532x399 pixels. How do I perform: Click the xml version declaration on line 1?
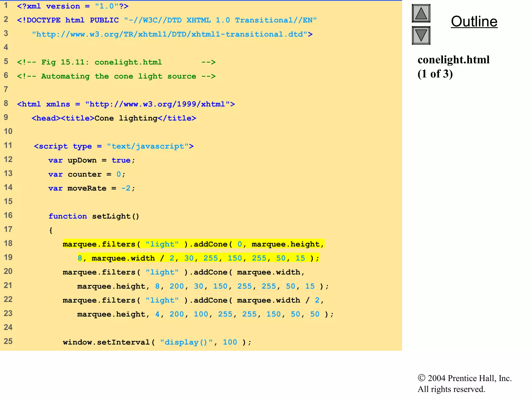pos(73,6)
